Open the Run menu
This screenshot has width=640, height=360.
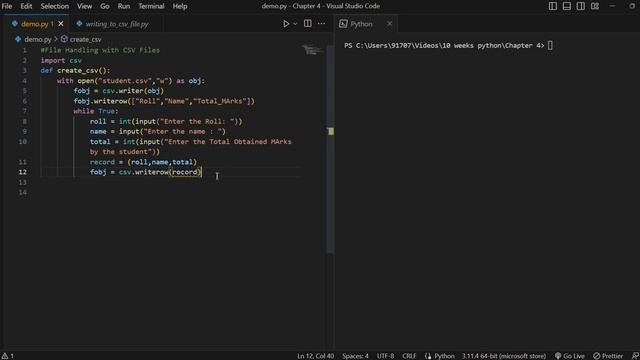coord(124,6)
